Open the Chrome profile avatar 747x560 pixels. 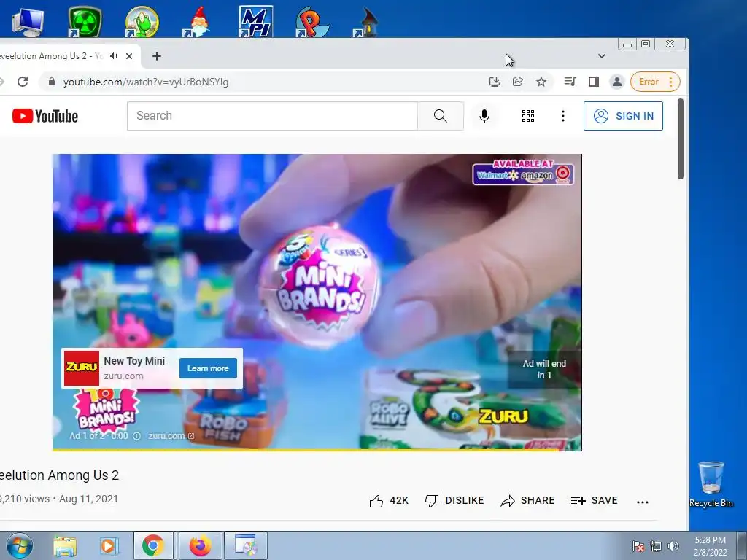[x=616, y=82]
